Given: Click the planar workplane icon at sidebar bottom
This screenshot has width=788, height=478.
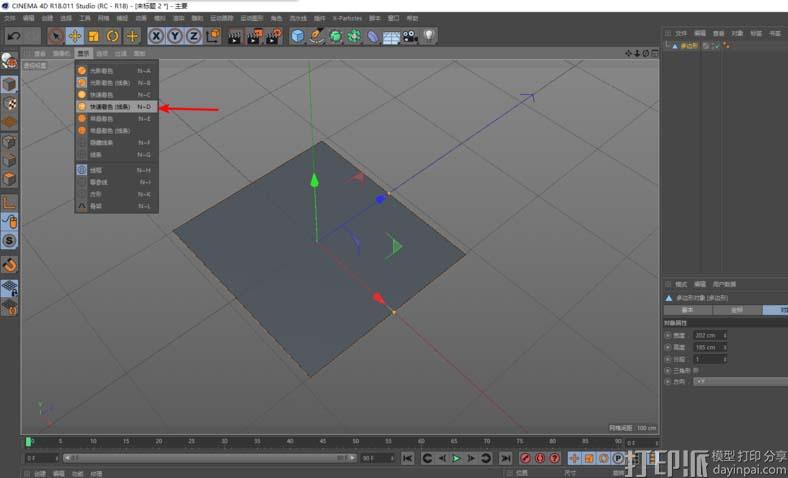Looking at the screenshot, I should click(9, 307).
